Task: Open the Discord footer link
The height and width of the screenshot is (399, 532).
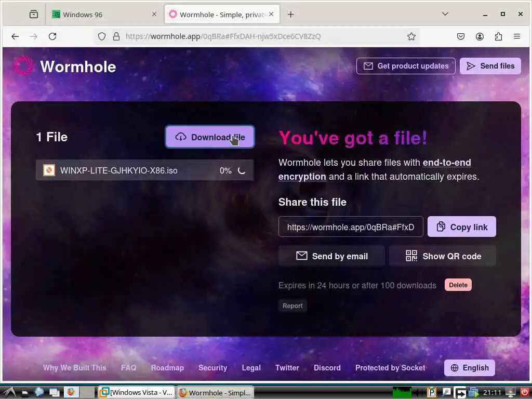Action: (327, 368)
